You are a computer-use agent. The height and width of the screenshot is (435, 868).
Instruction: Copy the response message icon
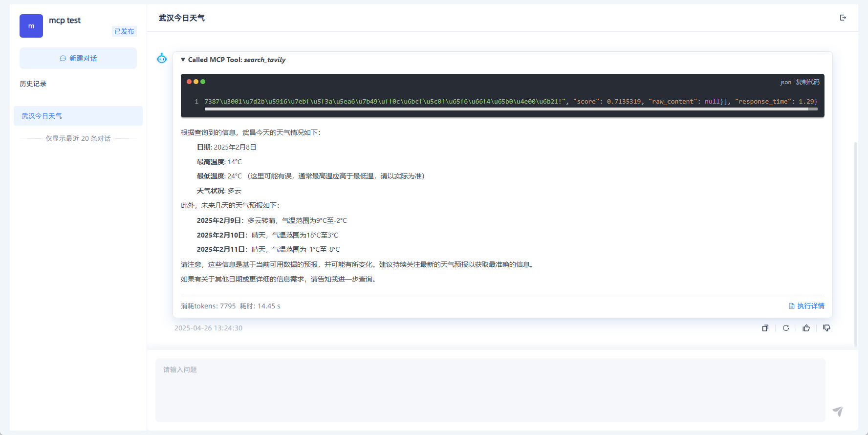pos(765,328)
